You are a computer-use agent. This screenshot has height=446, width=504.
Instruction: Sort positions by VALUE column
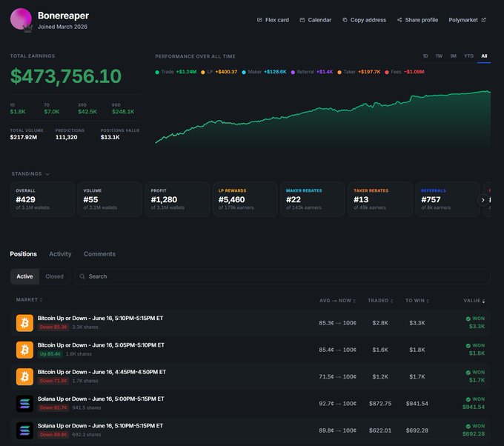474,301
